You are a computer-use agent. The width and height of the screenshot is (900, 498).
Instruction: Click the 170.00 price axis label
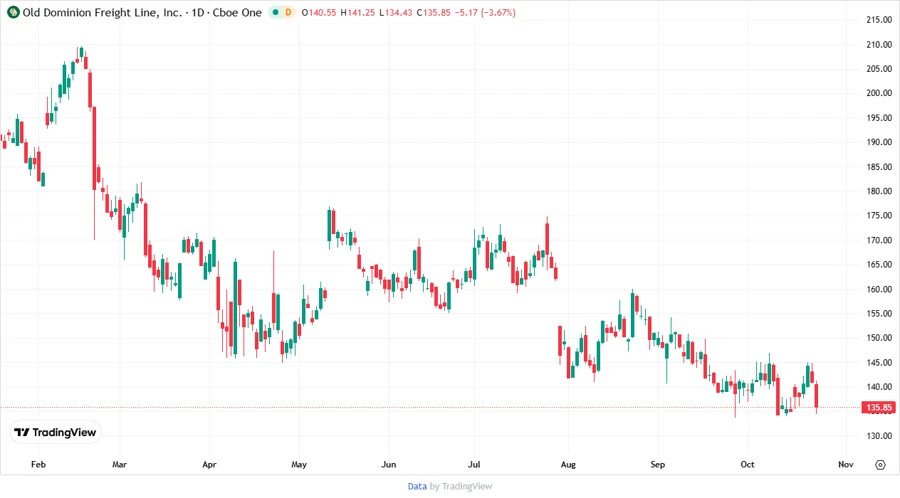[879, 240]
